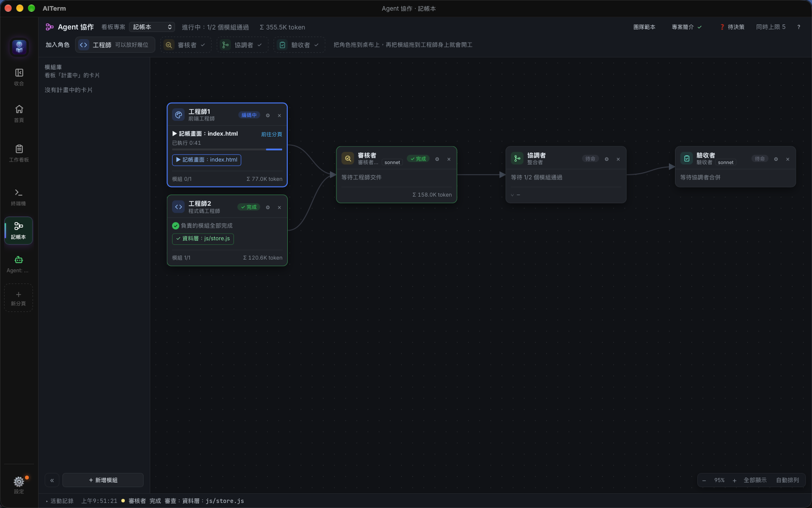
Task: Click 全部顯示 fit-all button
Action: click(755, 481)
